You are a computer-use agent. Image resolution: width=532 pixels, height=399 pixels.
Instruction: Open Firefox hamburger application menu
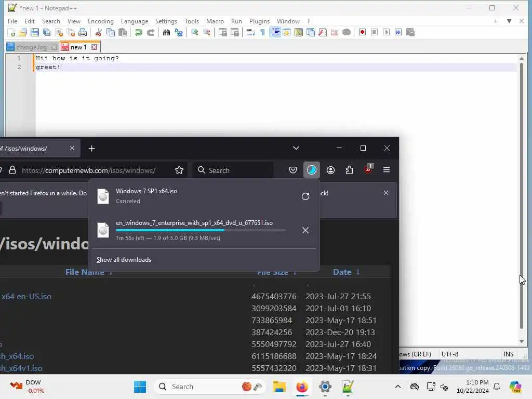click(387, 170)
